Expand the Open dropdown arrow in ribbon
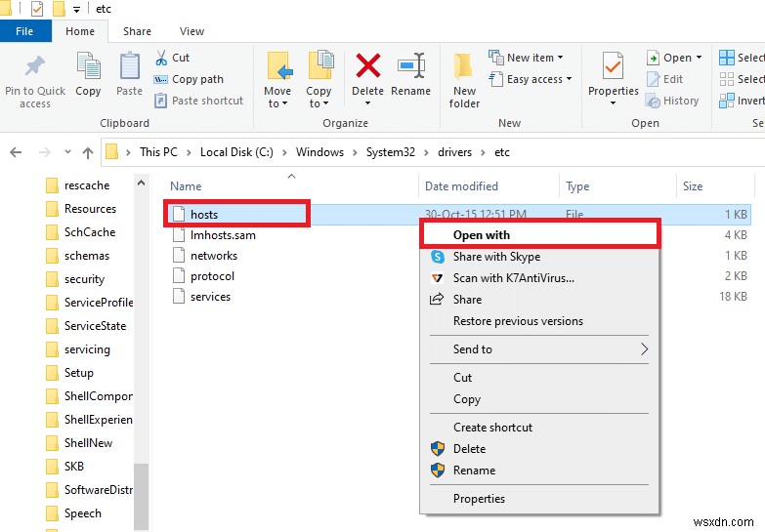 [x=700, y=58]
